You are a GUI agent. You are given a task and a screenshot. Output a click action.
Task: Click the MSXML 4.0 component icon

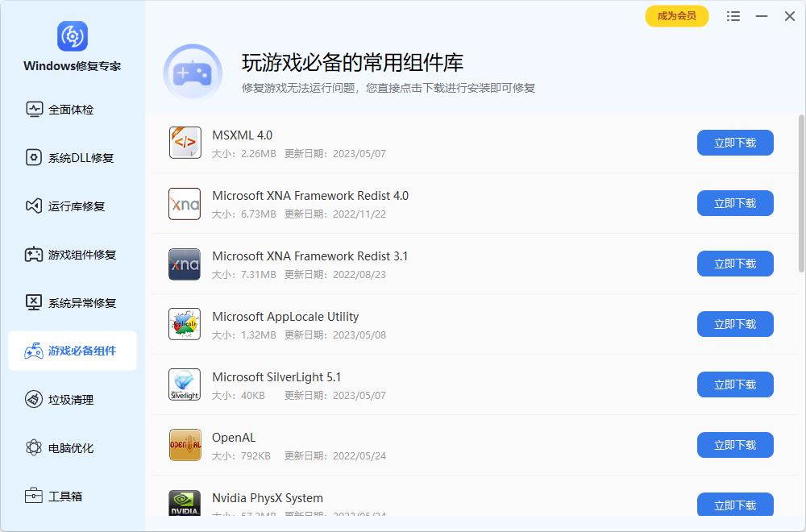coord(185,143)
